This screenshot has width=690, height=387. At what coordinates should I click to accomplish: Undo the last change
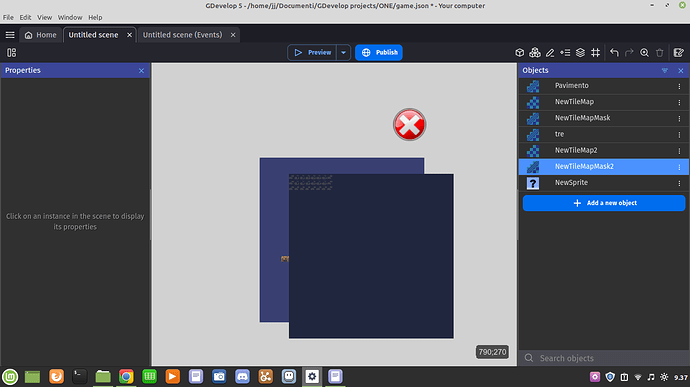pyautogui.click(x=614, y=52)
